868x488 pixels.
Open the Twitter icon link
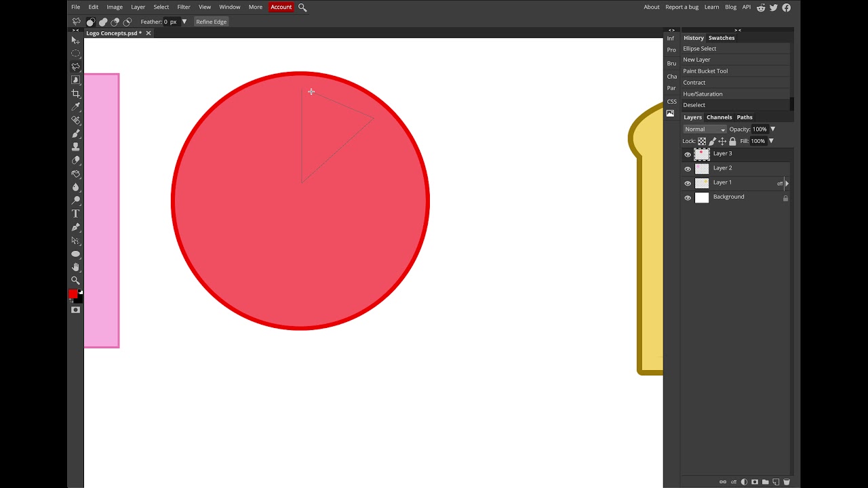774,7
